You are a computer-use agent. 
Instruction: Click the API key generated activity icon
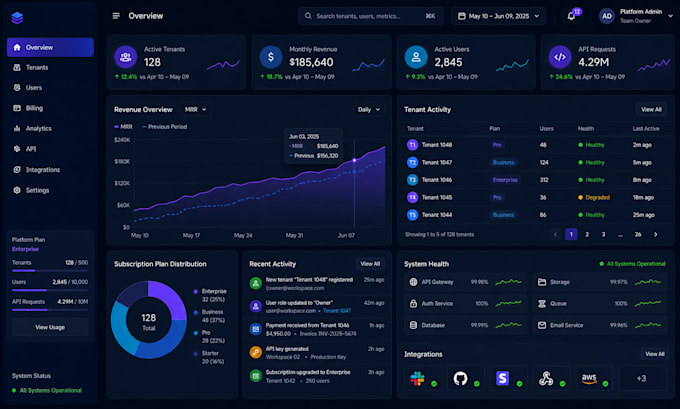(x=255, y=352)
